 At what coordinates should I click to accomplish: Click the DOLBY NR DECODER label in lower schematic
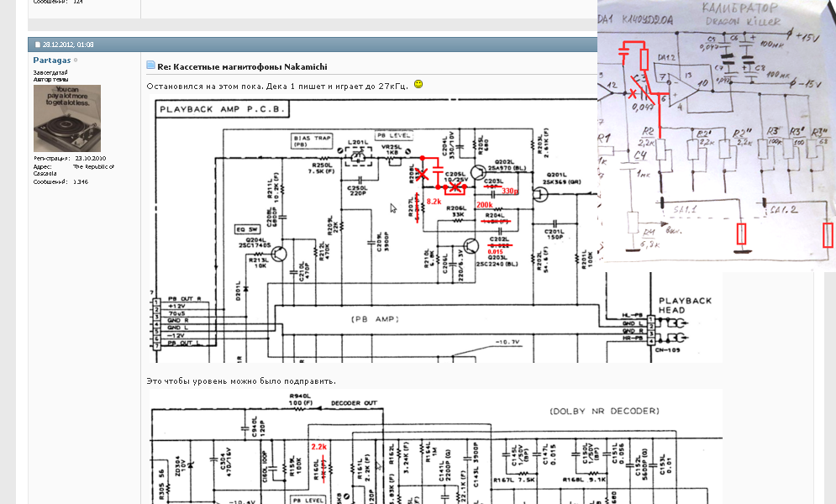(x=604, y=412)
